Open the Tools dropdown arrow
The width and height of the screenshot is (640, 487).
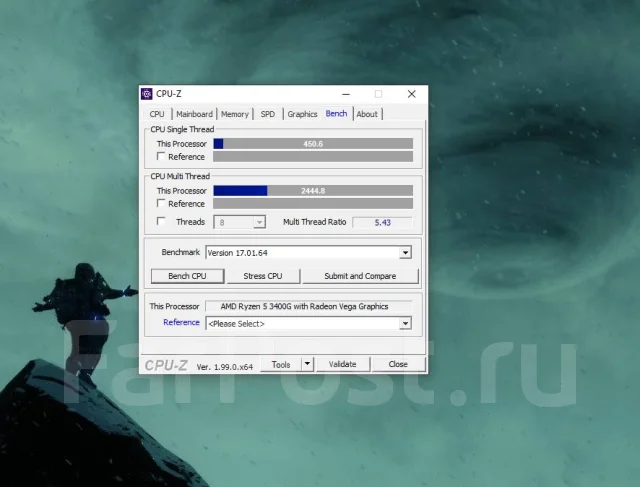308,364
